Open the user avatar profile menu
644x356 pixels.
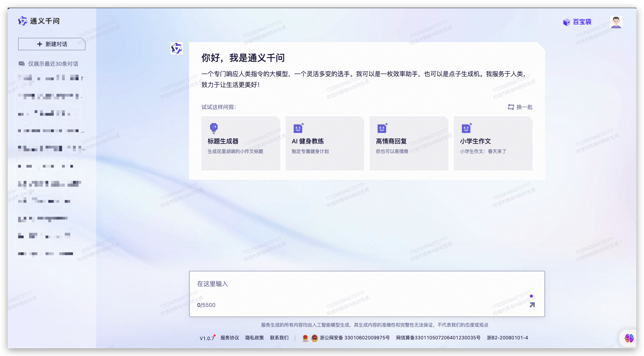616,22
